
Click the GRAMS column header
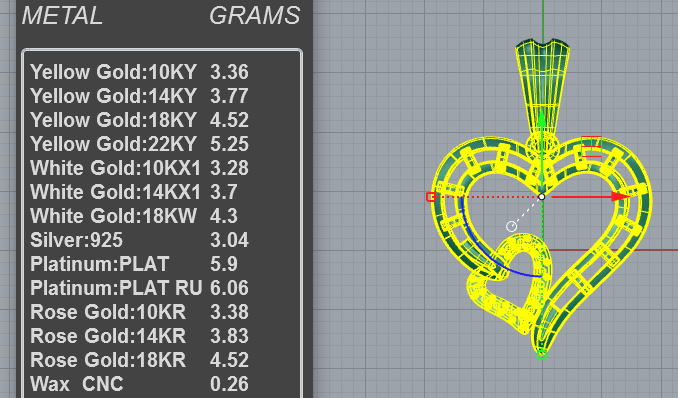pyautogui.click(x=255, y=16)
